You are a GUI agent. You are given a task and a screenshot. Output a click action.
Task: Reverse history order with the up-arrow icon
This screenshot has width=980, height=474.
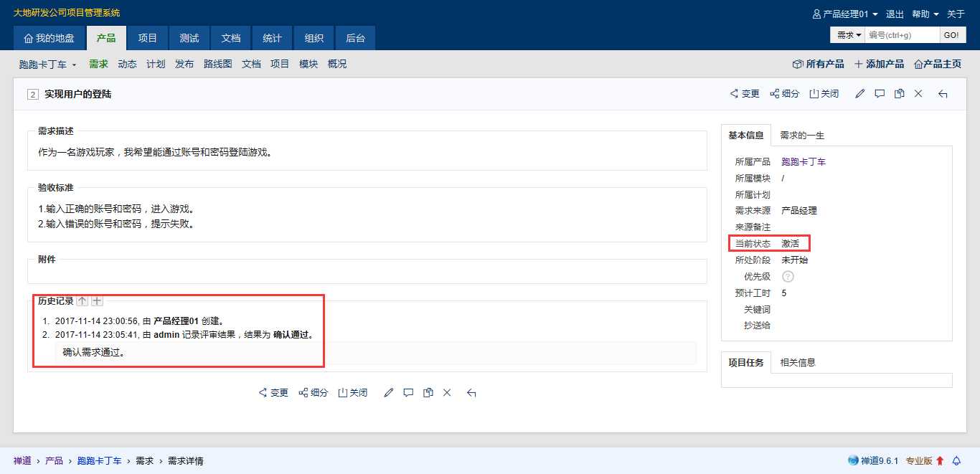point(82,301)
